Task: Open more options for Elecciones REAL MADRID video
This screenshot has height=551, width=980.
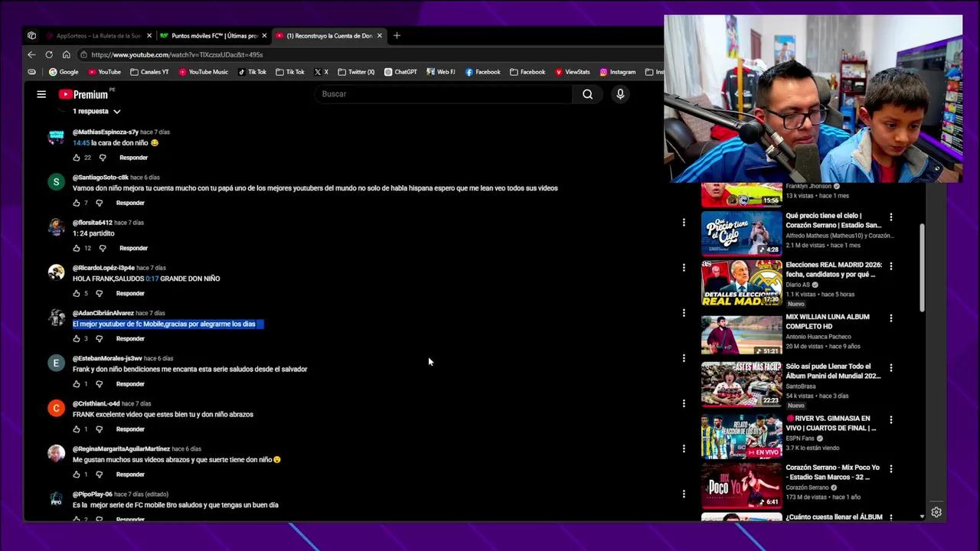Action: [891, 266]
